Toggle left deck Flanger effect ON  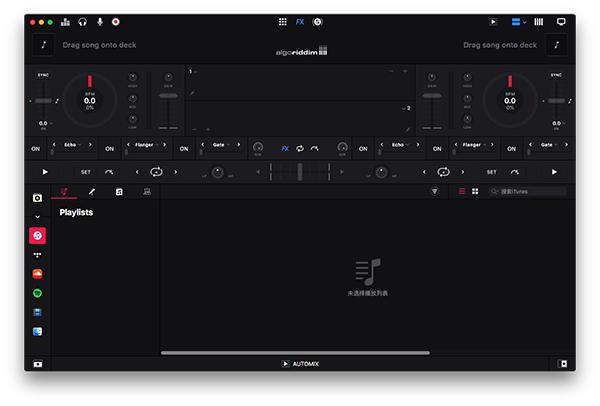coord(110,149)
